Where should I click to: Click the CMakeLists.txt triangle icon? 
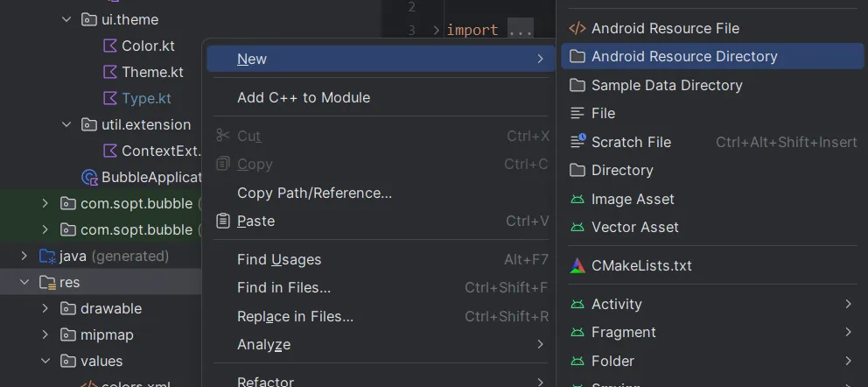[577, 265]
